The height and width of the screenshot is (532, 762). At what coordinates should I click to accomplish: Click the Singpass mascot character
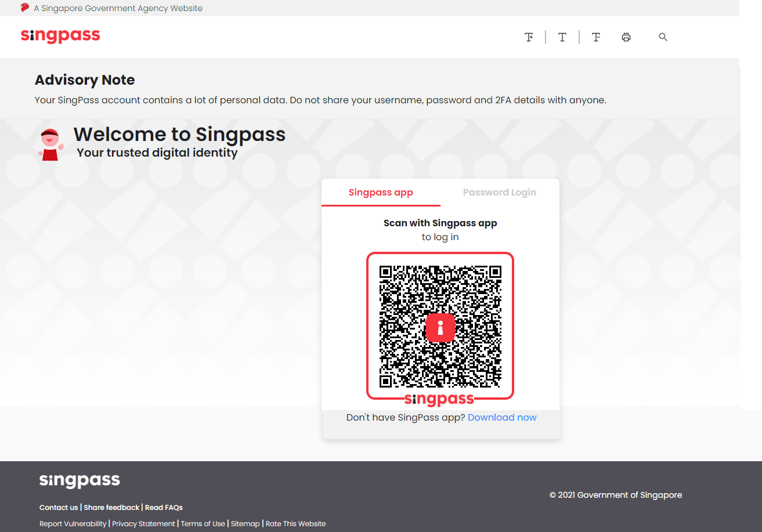tap(50, 144)
